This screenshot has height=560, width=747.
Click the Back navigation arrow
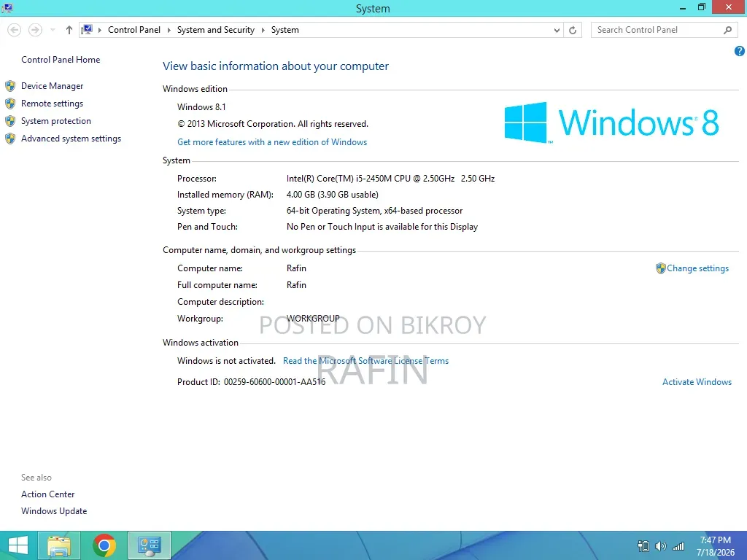click(x=15, y=30)
